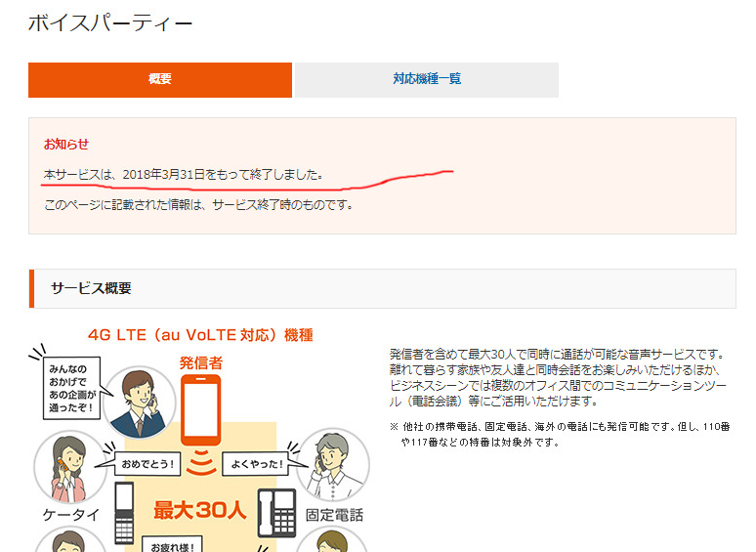Viewport: 756px width, 552px height.
Task: Click the おめでとう! speech bubble
Action: point(155,466)
